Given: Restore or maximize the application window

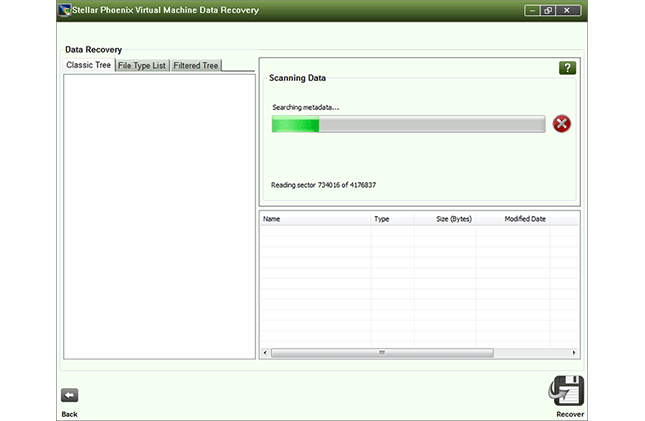Looking at the screenshot, I should pyautogui.click(x=549, y=10).
